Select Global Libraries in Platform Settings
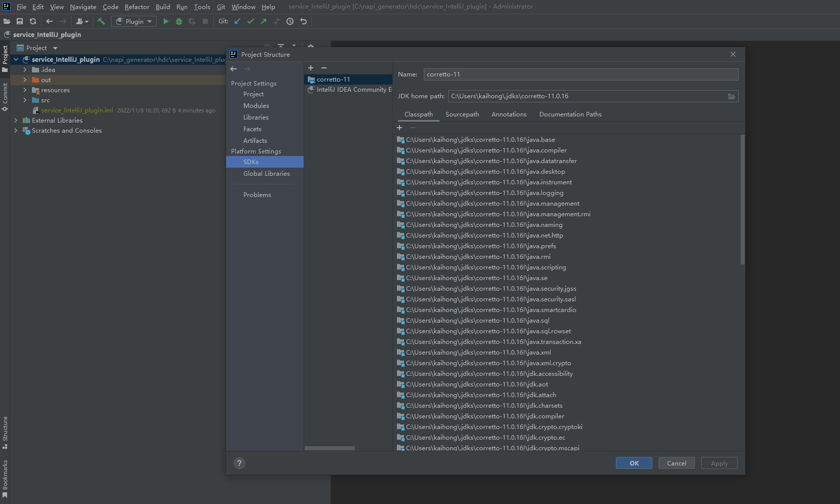This screenshot has height=504, width=840. pyautogui.click(x=267, y=173)
